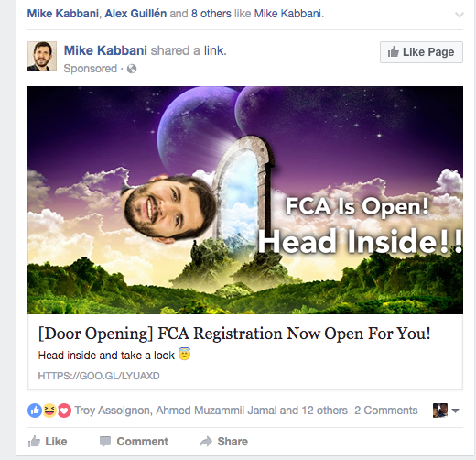This screenshot has height=460, width=476.
Task: Expand the post options chevron at top right
Action: 460,15
